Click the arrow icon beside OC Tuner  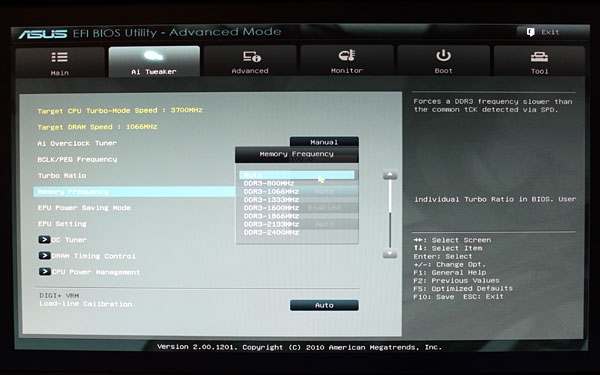44,240
